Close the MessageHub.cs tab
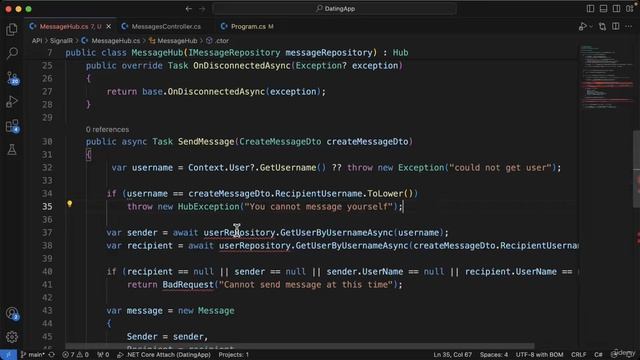The width and height of the screenshot is (640, 360). click(109, 27)
